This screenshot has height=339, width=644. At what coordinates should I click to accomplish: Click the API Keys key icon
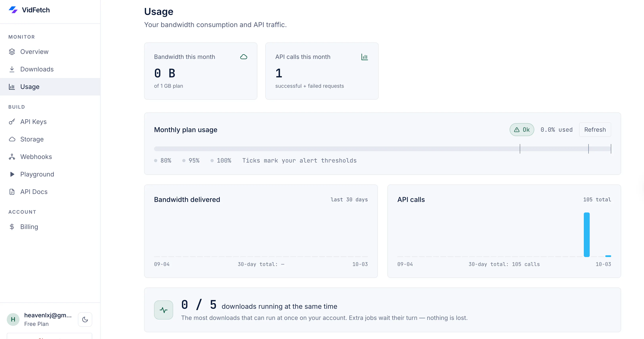point(12,122)
